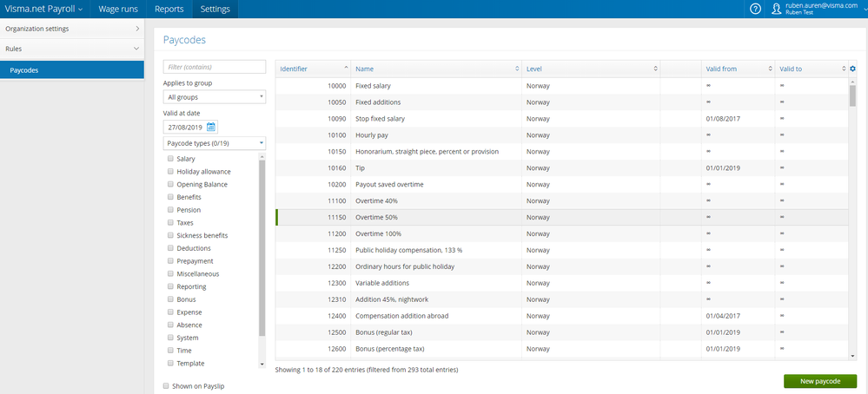Tick the Opening Balance checkbox

pos(170,184)
